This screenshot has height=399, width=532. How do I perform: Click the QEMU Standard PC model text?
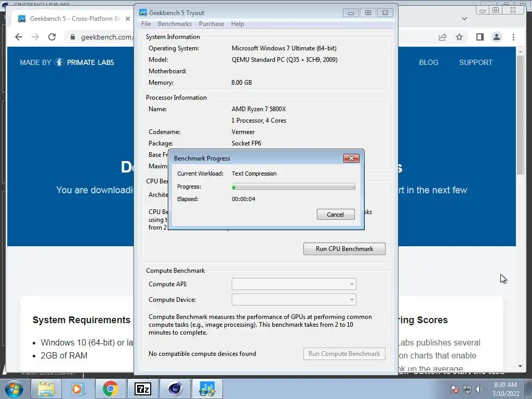(x=284, y=59)
